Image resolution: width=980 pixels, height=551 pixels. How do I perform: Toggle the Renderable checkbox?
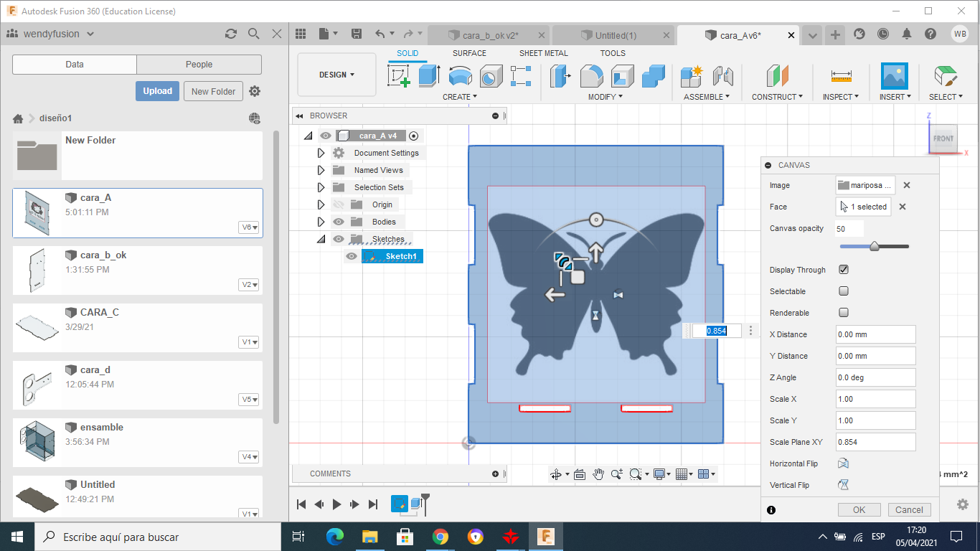point(844,313)
